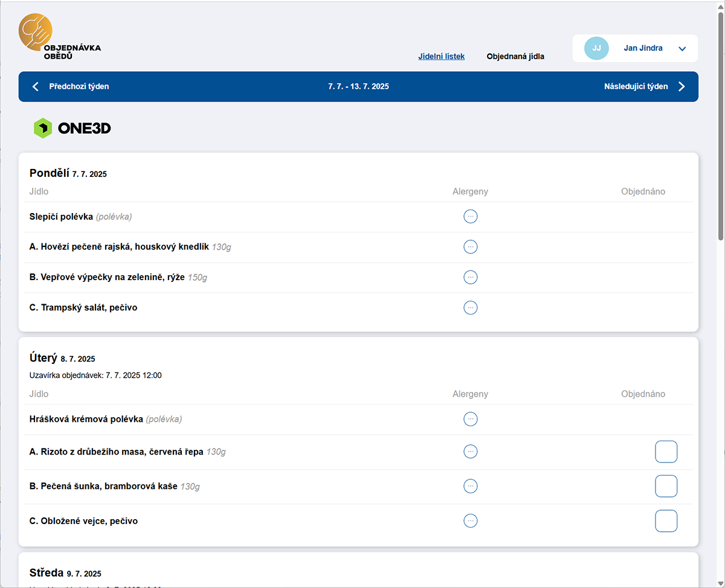This screenshot has height=588, width=725.
Task: Click the Následující týden text link
Action: 636,86
